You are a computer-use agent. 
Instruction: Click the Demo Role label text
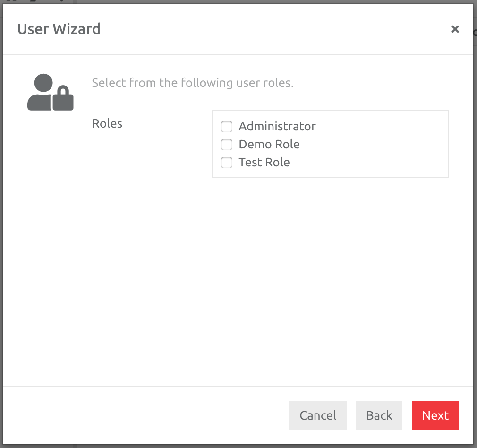269,144
